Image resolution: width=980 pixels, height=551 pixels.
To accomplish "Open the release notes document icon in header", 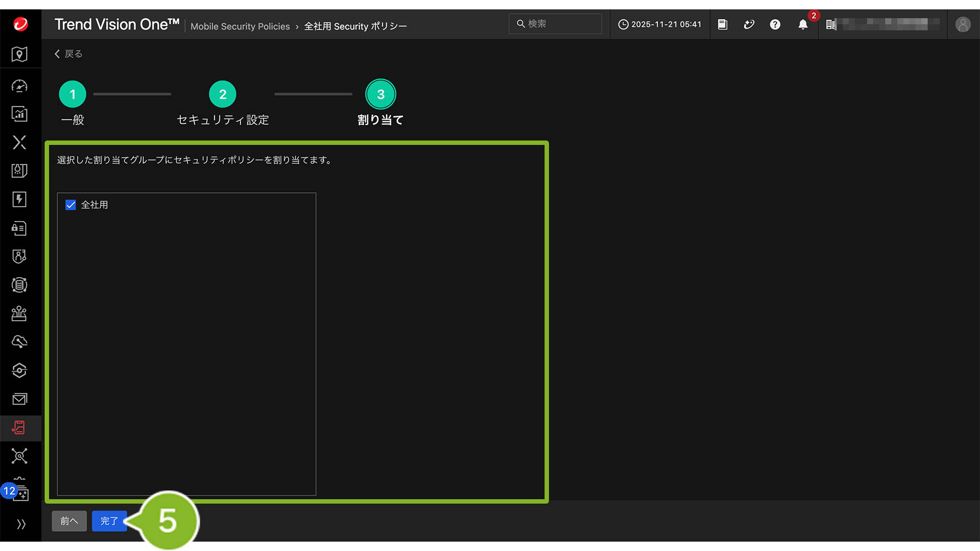I will 723,25.
